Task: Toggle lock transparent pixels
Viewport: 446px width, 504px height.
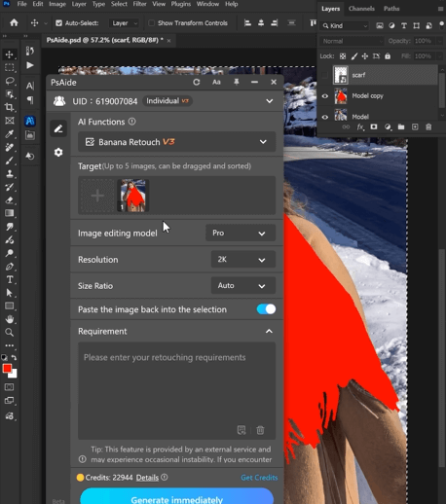Action: [x=343, y=56]
